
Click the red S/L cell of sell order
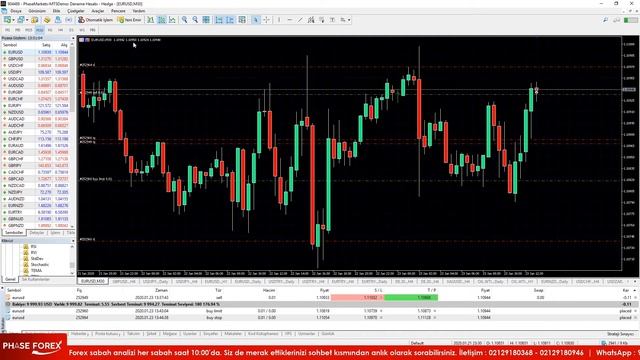pos(357,298)
